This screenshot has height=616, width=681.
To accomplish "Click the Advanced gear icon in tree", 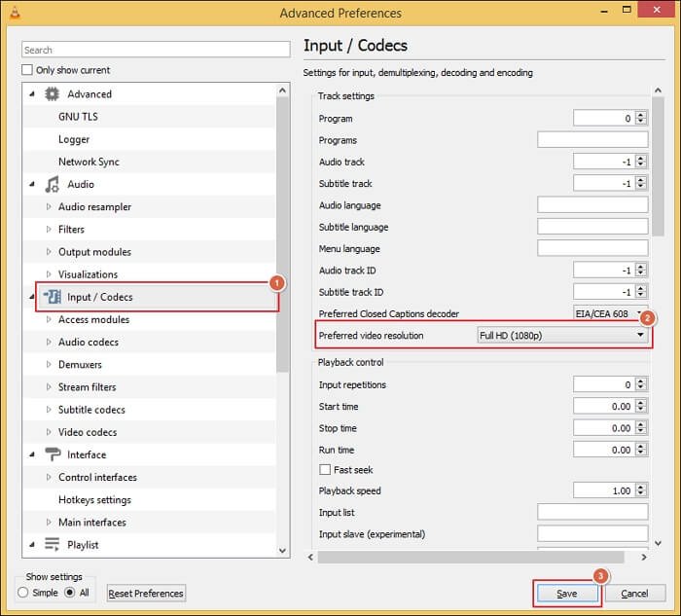I will point(53,94).
